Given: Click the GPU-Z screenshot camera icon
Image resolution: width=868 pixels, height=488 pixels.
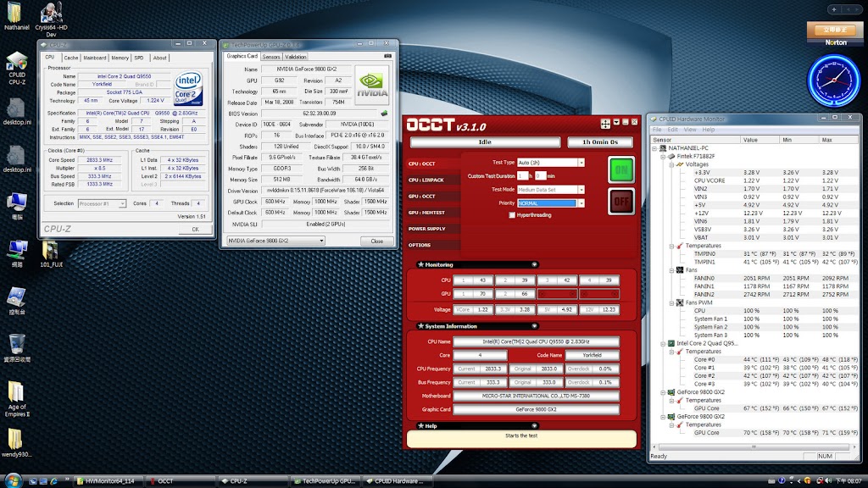Looking at the screenshot, I should pyautogui.click(x=387, y=56).
